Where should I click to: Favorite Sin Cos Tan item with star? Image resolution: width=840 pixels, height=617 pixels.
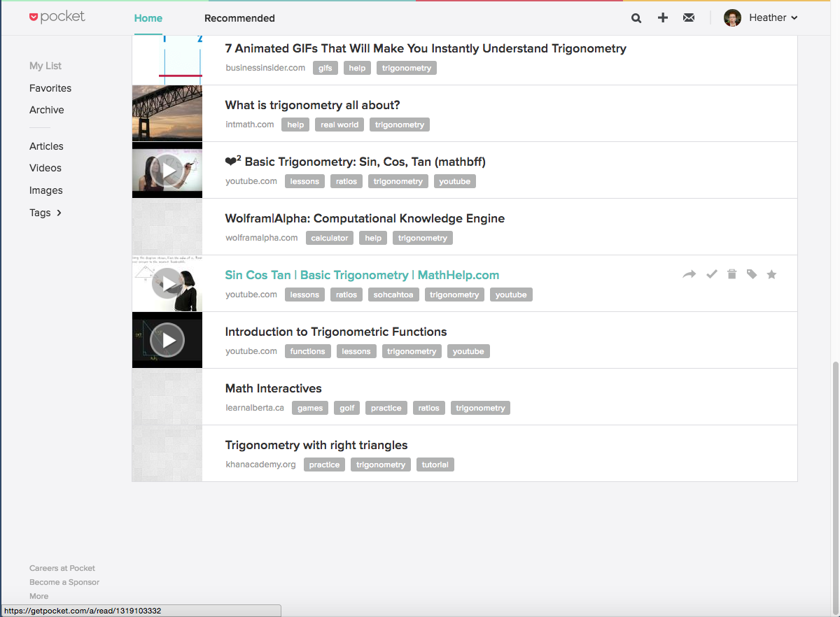coord(771,274)
